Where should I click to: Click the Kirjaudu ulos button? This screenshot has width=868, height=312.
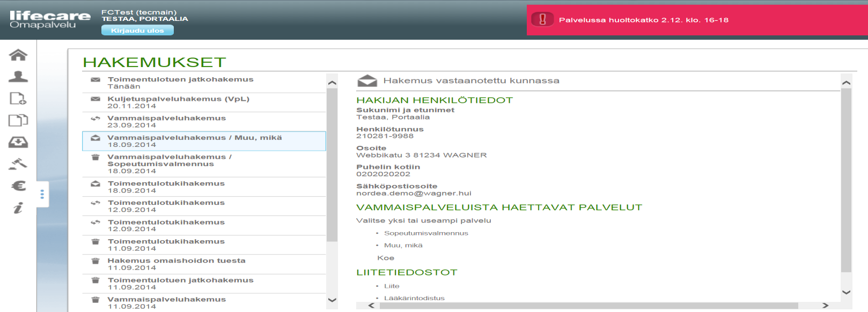137,31
